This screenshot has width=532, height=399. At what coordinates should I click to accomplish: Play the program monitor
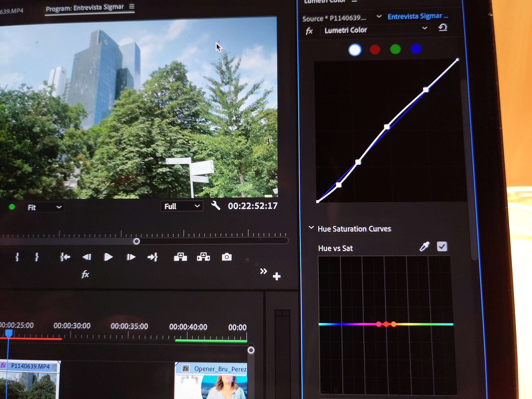[108, 257]
